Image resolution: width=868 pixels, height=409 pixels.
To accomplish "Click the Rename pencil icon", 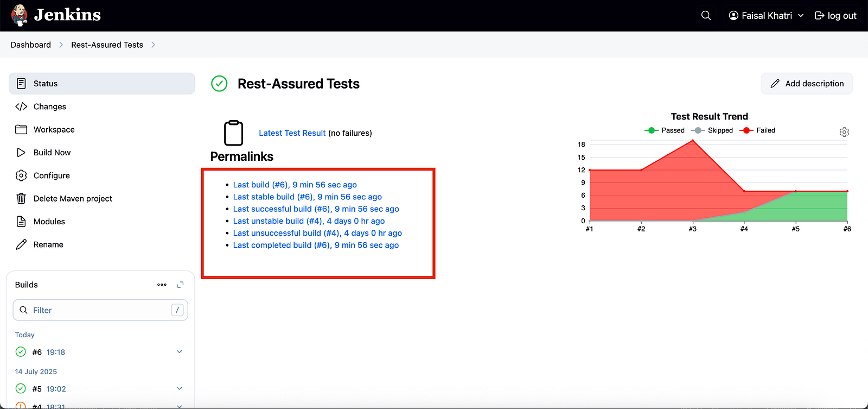I will (x=21, y=244).
